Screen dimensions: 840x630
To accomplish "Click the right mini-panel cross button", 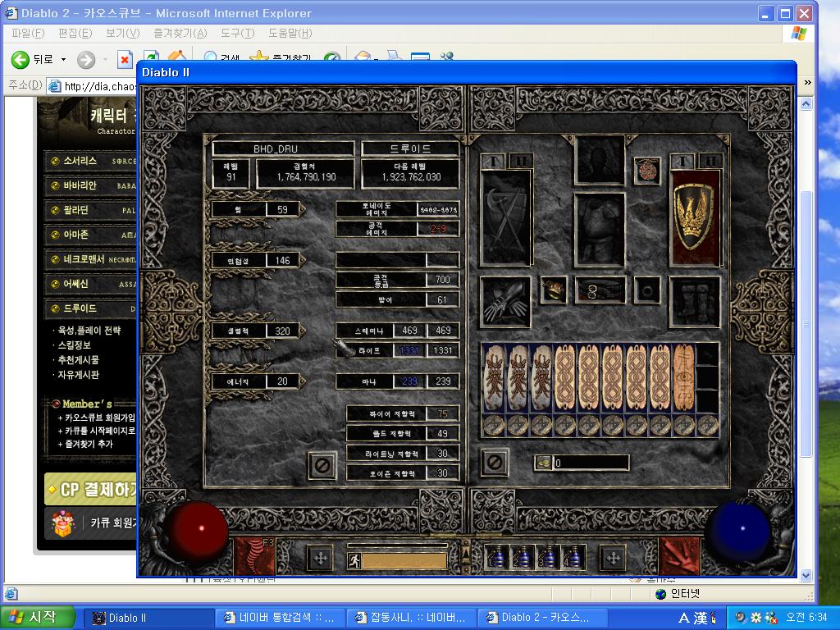I will click(x=613, y=558).
